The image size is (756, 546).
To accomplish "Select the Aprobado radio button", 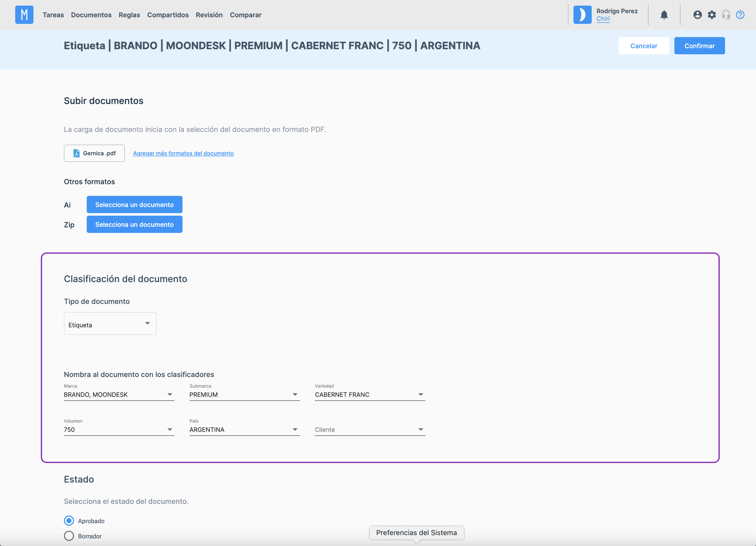I will (x=69, y=521).
